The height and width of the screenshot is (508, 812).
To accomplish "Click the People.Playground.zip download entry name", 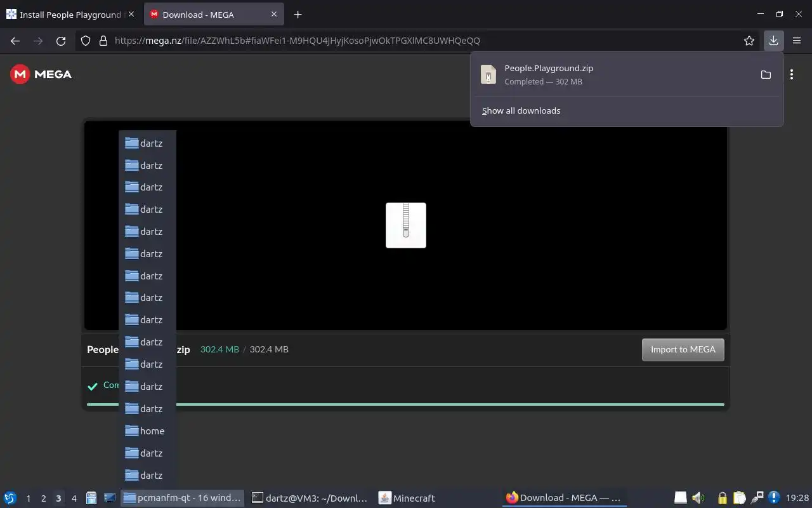I will [x=549, y=68].
